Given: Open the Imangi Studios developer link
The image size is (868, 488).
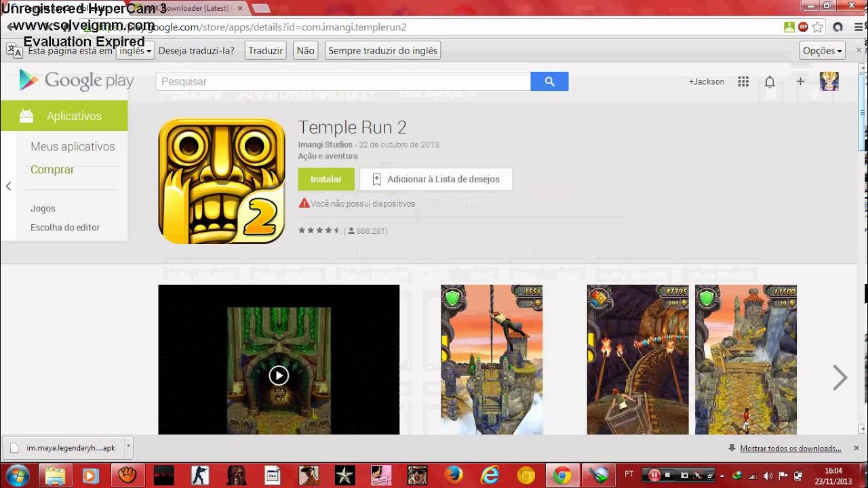Looking at the screenshot, I should tap(325, 145).
